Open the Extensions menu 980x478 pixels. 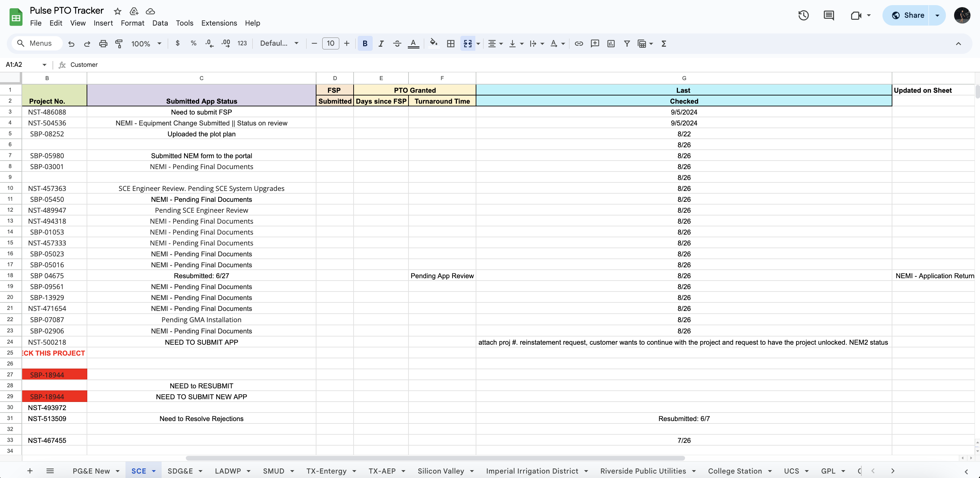[219, 23]
